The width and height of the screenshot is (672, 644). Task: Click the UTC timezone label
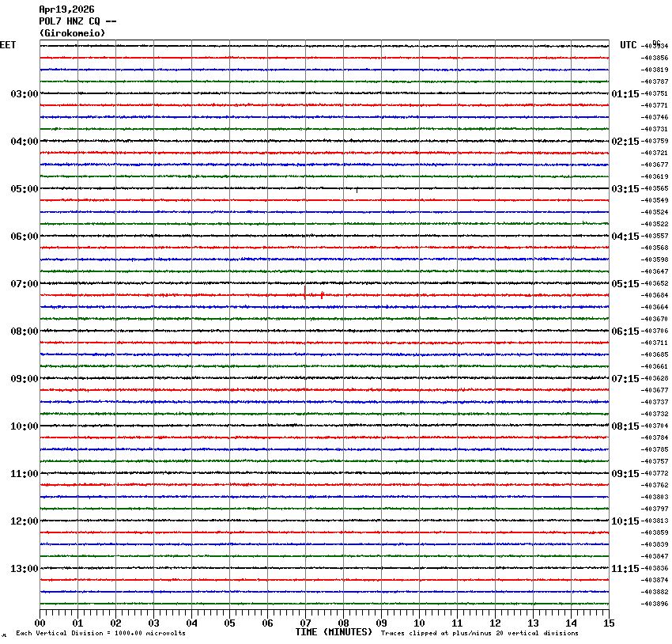628,45
